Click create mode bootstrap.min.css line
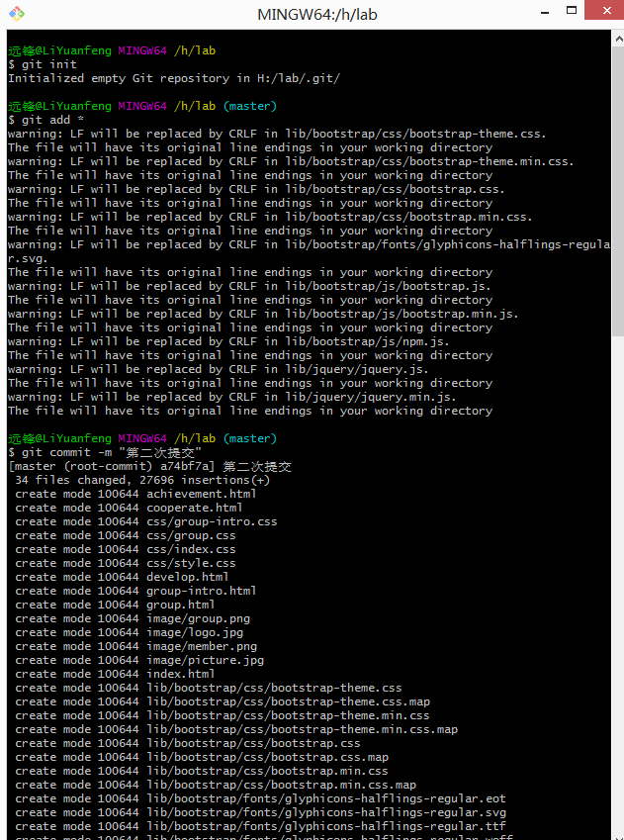The height and width of the screenshot is (840, 624). pos(202,771)
